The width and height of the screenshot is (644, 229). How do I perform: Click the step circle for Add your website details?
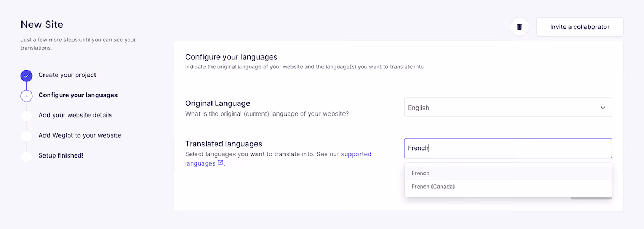26,116
